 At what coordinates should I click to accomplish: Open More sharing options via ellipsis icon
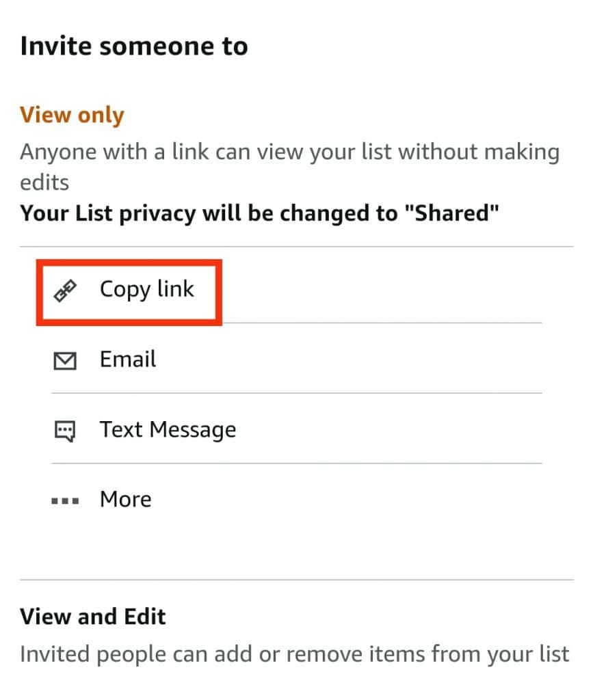65,500
